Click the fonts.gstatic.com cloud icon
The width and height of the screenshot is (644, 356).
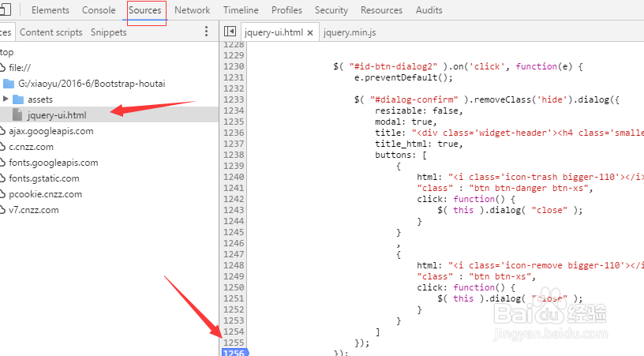tap(2, 178)
